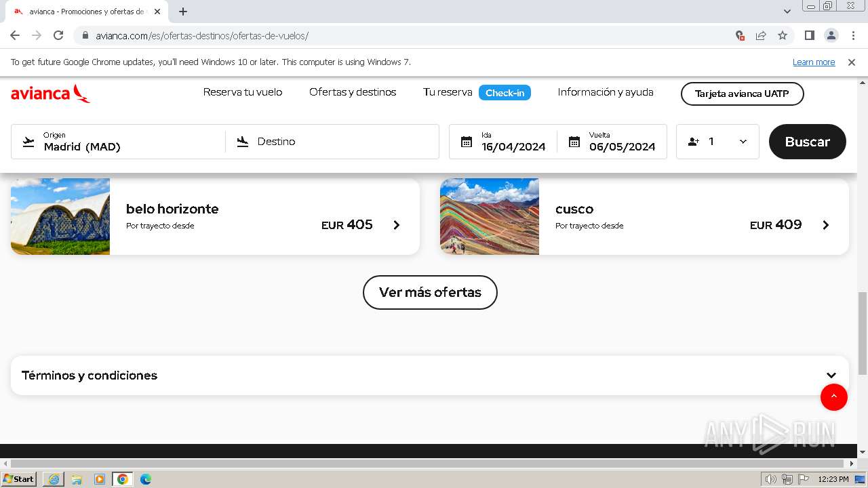Viewport: 868px width, 488px height.
Task: Open Windows Explorer folder from the taskbar
Action: tap(77, 479)
